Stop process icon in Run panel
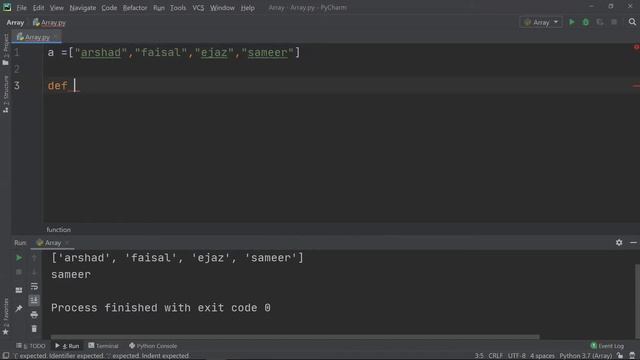This screenshot has width=640, height=360. coord(19,272)
